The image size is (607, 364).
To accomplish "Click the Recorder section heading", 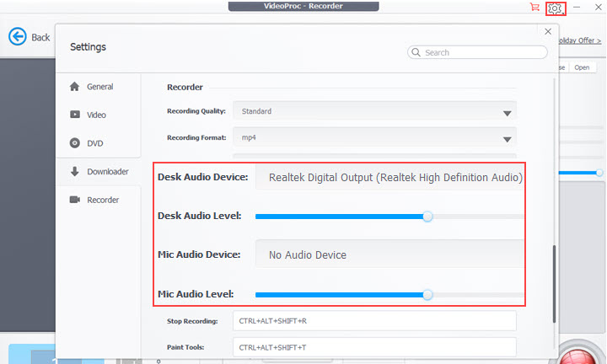I will (185, 87).
